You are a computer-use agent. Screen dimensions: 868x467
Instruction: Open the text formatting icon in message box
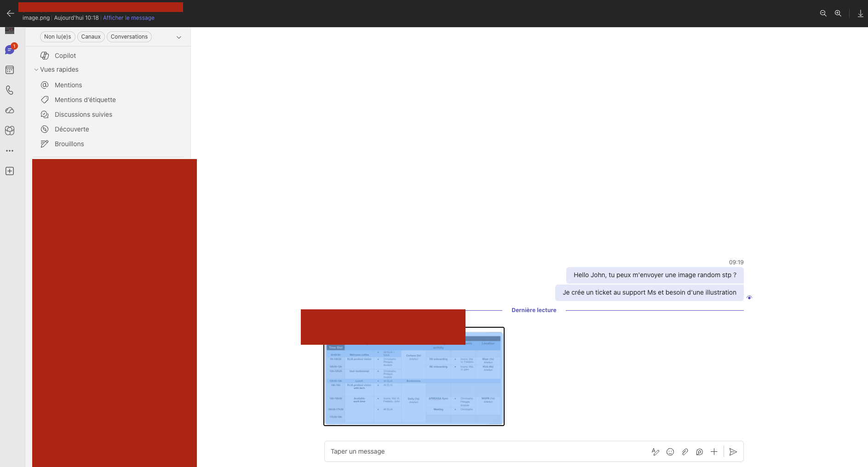[655, 452]
